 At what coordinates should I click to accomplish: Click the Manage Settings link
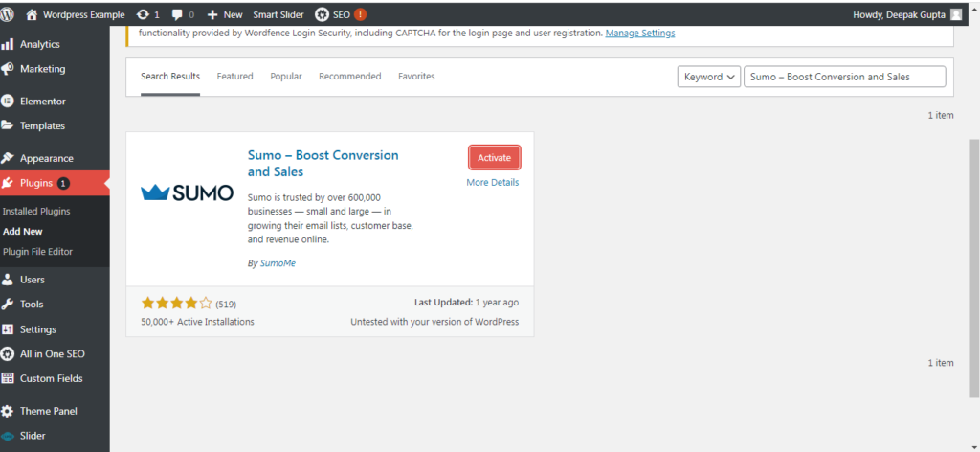(640, 33)
